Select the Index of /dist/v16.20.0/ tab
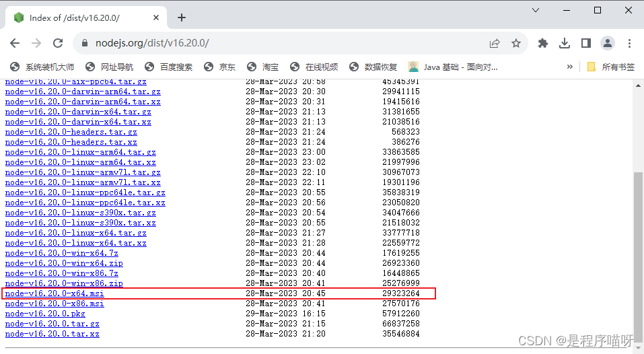This screenshot has height=354, width=644. (85, 17)
